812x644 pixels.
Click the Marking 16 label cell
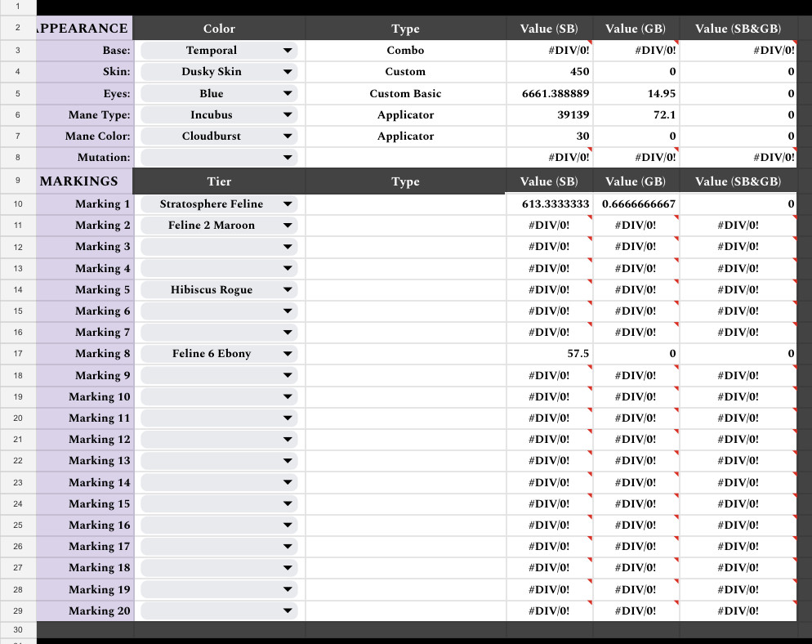[x=85, y=525]
